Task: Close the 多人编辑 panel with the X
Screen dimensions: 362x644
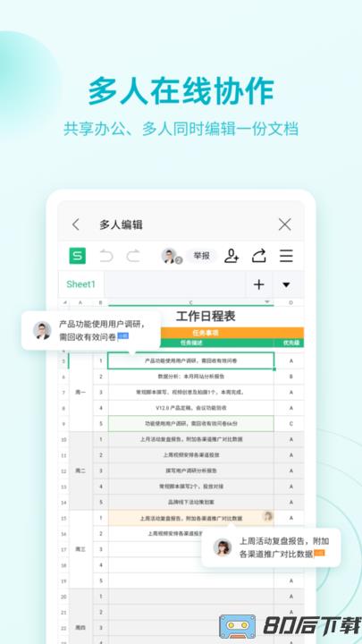Action: 284,225
